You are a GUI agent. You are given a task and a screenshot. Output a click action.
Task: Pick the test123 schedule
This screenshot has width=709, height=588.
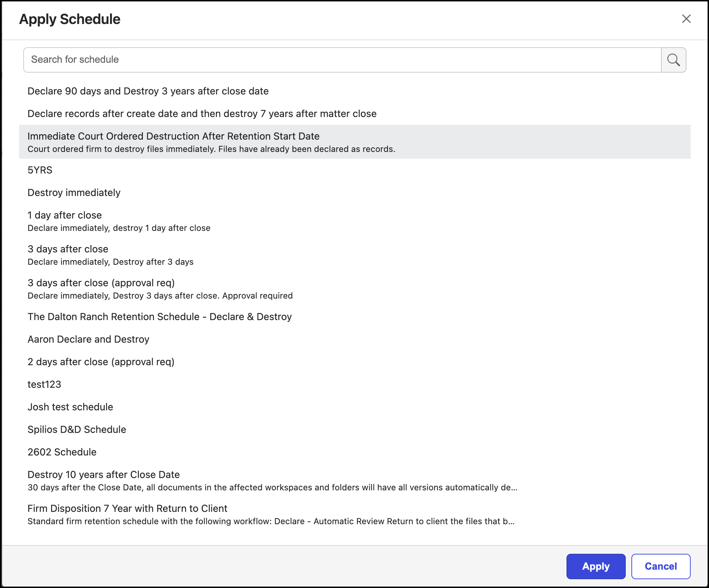pos(44,385)
